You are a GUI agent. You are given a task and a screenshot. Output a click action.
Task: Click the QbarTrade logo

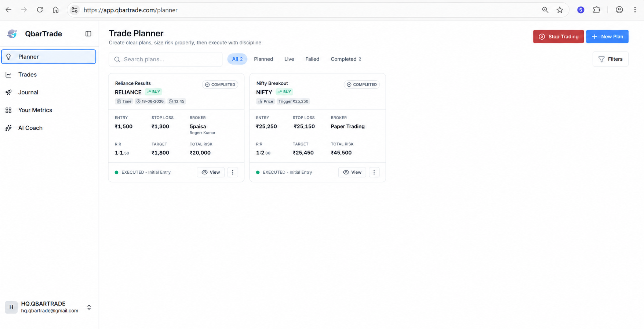tap(12, 34)
